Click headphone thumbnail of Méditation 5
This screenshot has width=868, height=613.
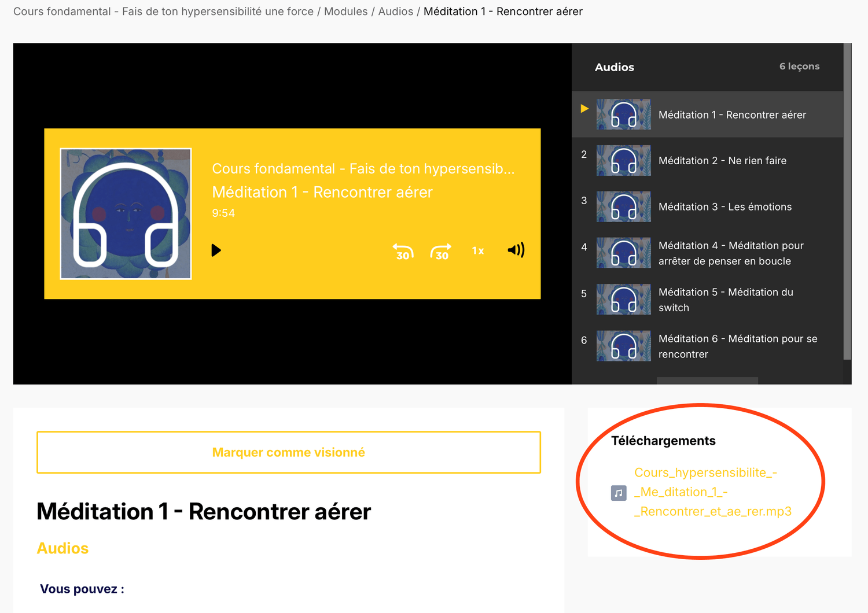(x=623, y=300)
